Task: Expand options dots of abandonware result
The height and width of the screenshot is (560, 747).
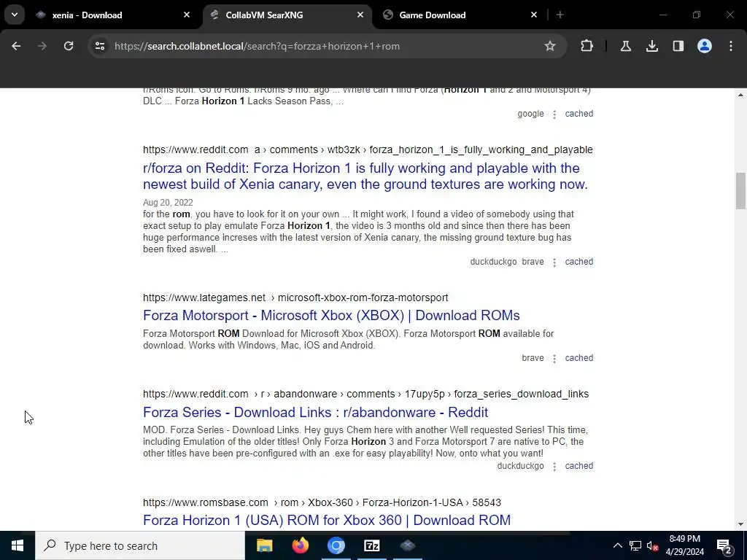Action: pyautogui.click(x=554, y=467)
